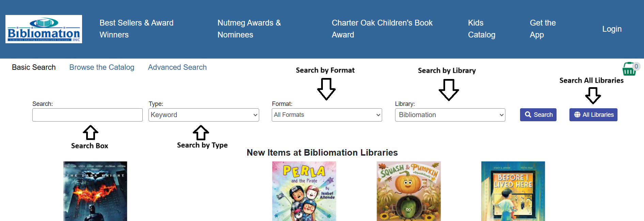This screenshot has height=221, width=644.
Task: Open Best Sellers & Award Winners menu
Action: click(x=137, y=29)
